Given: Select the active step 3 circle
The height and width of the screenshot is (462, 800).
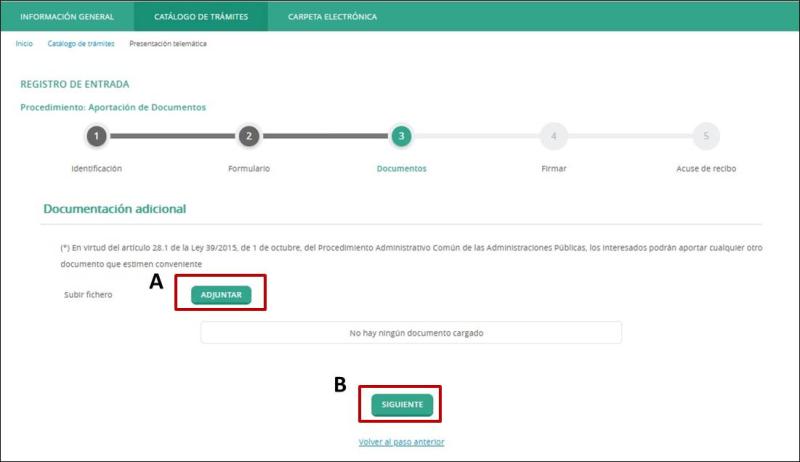Looking at the screenshot, I should (401, 136).
